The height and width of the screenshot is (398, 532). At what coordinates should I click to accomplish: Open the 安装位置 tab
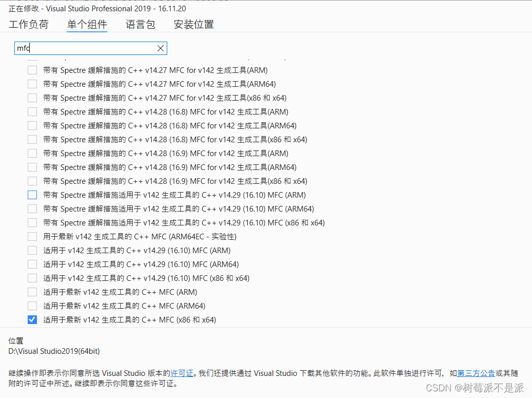click(x=193, y=25)
